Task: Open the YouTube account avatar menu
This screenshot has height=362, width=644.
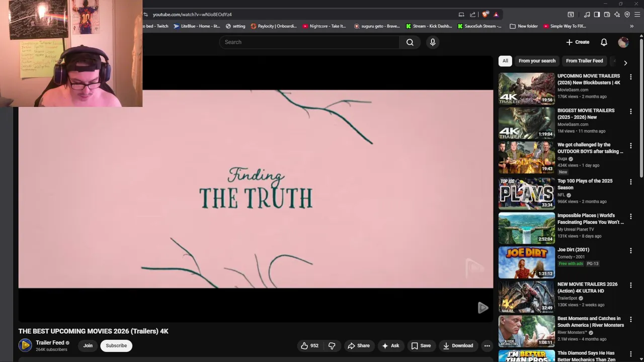Action: (623, 42)
